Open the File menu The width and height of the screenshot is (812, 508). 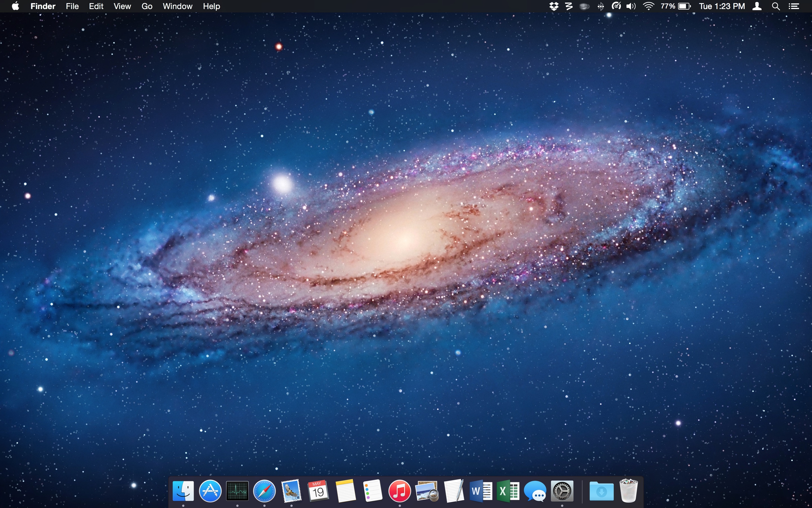pos(72,6)
